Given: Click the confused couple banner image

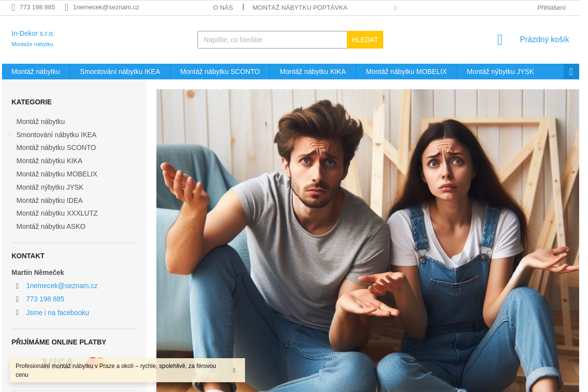Looking at the screenshot, I should point(367,240).
